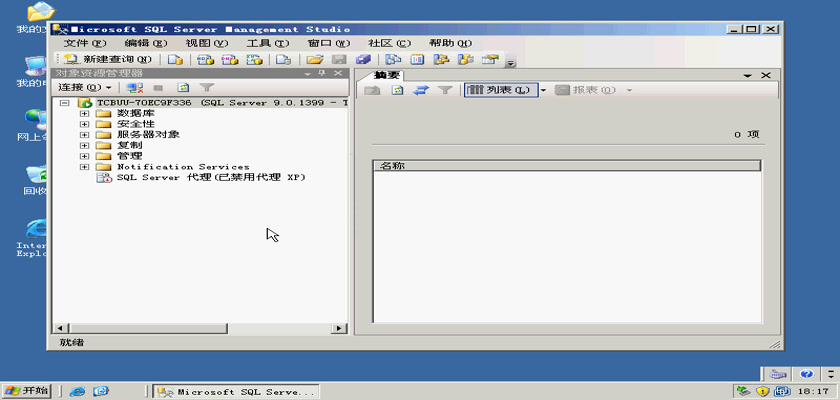Open the 编辑 Edit menu
This screenshot has height=400, width=840.
click(x=146, y=43)
